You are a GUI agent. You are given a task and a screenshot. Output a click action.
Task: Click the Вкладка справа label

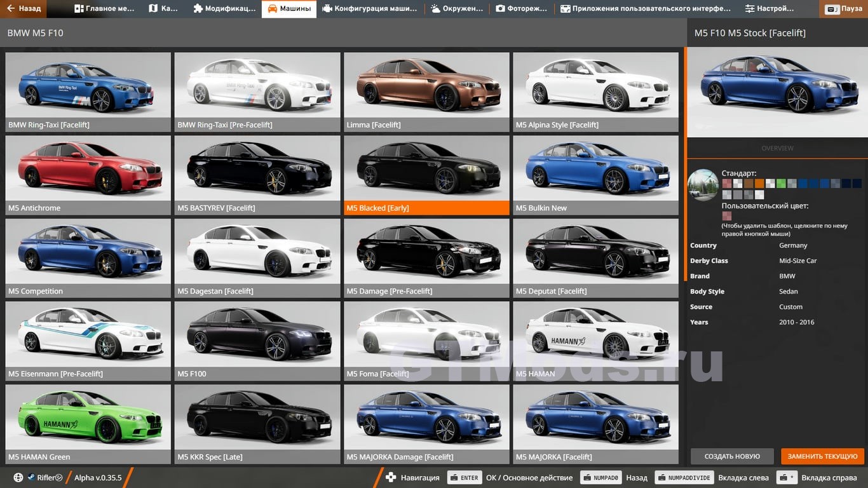tap(831, 478)
